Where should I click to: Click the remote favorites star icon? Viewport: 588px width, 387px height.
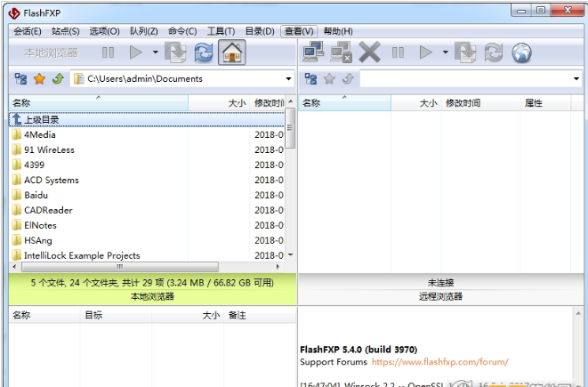(329, 79)
